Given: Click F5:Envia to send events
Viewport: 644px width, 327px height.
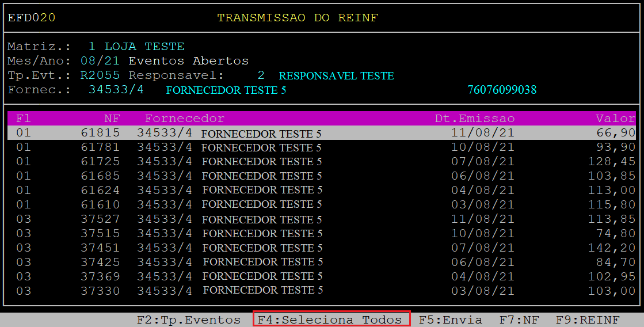Looking at the screenshot, I should tap(450, 320).
